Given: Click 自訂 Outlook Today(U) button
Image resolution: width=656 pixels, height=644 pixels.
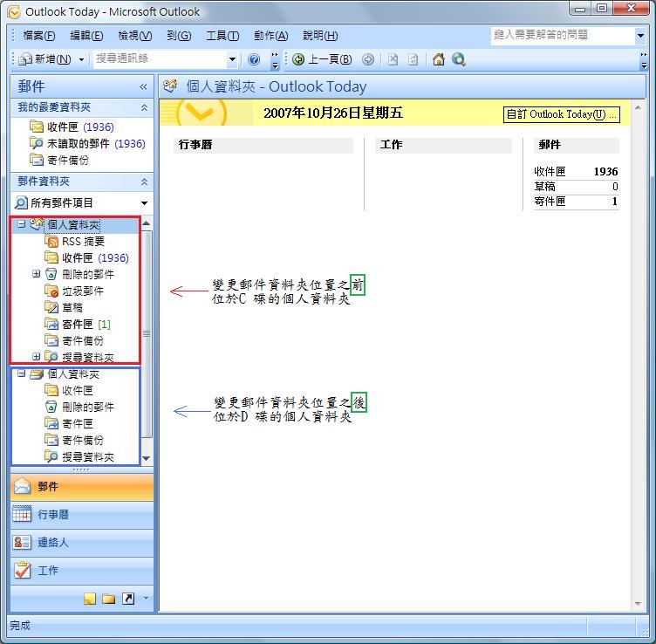Looking at the screenshot, I should pos(562,114).
